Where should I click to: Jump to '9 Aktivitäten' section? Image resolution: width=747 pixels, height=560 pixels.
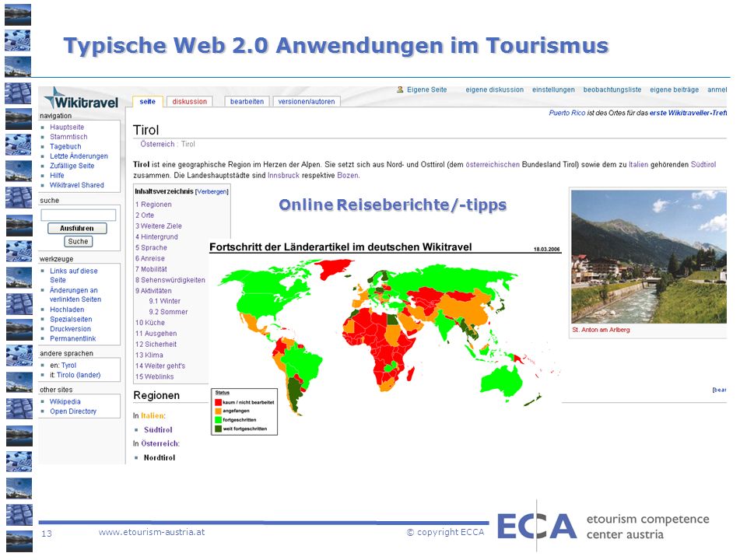coord(153,290)
